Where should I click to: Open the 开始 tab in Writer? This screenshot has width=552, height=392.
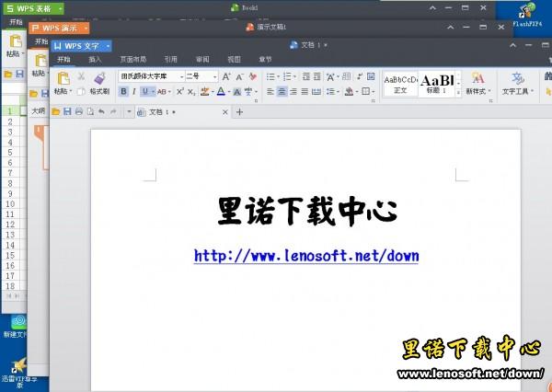(63, 59)
